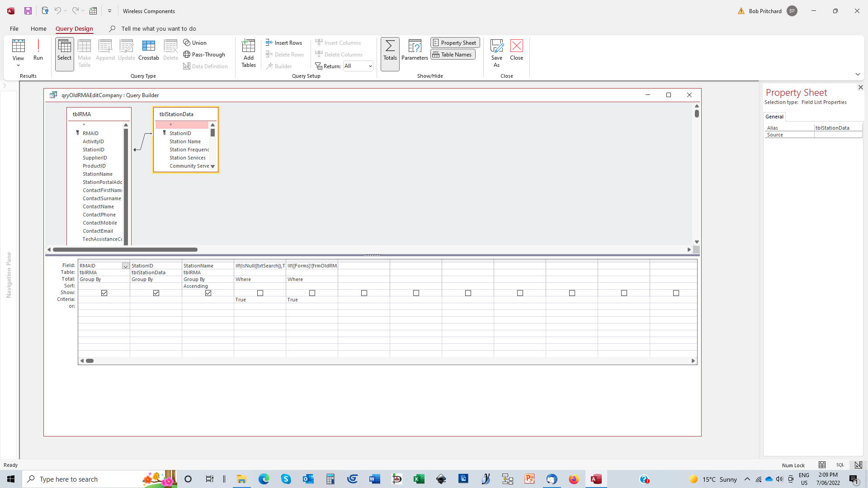Expand the RMAID Field dropdown arrow
This screenshot has height=488, width=868.
click(126, 266)
